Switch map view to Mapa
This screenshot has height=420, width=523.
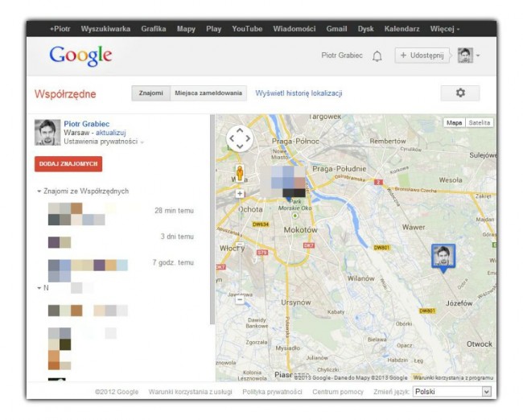pyautogui.click(x=454, y=123)
